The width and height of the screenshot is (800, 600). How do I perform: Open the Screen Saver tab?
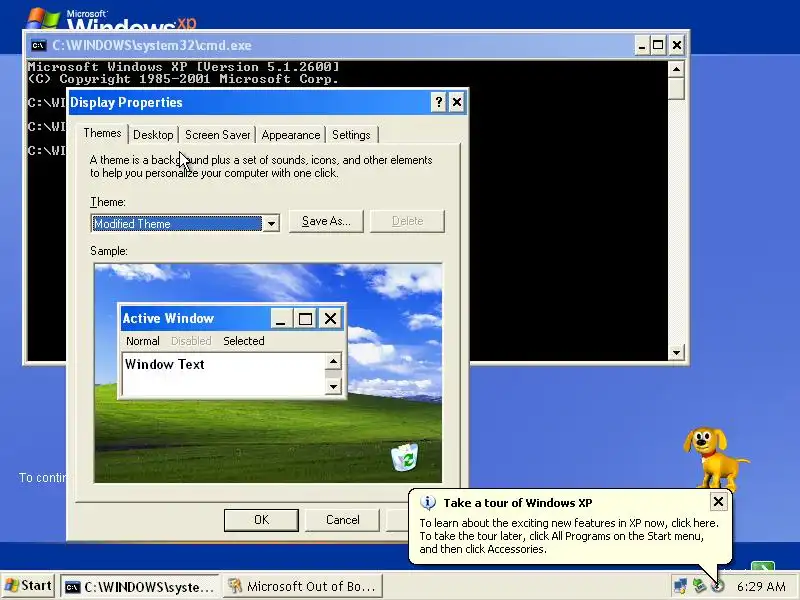point(218,135)
